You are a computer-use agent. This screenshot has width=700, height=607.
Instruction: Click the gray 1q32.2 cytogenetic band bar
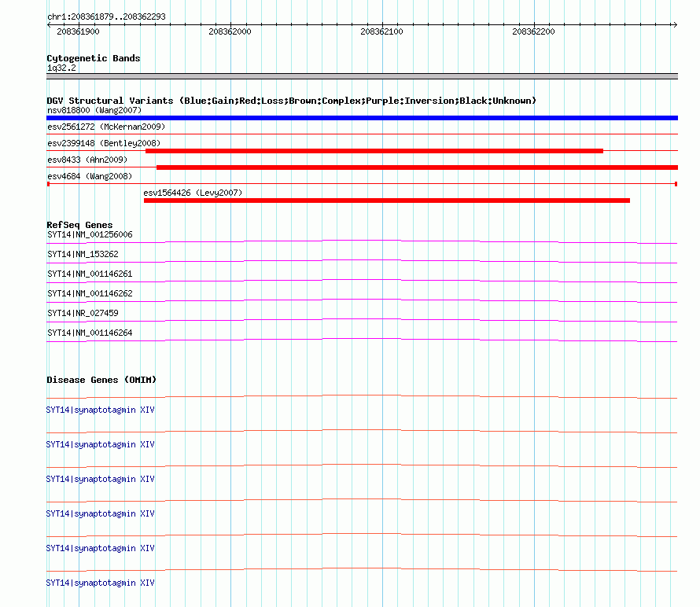coord(362,76)
